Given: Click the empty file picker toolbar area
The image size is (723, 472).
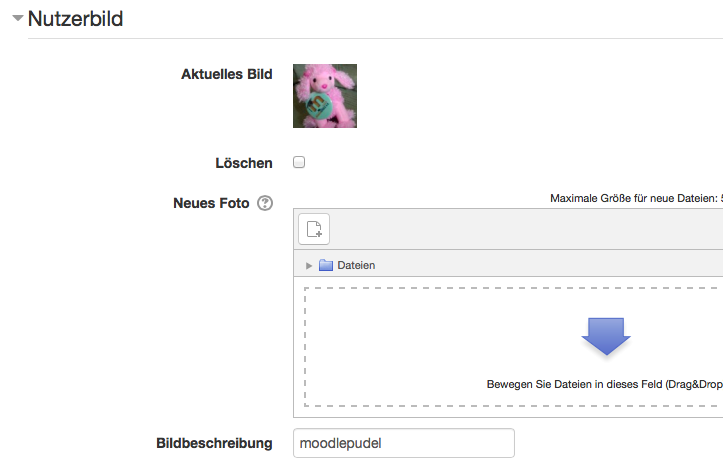Looking at the screenshot, I should [526, 229].
